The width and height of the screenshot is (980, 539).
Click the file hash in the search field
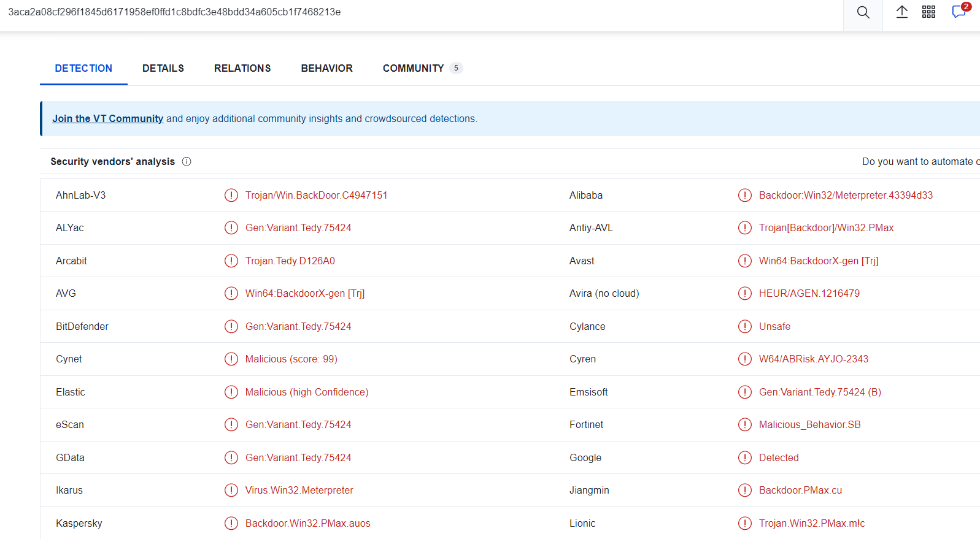(x=174, y=12)
